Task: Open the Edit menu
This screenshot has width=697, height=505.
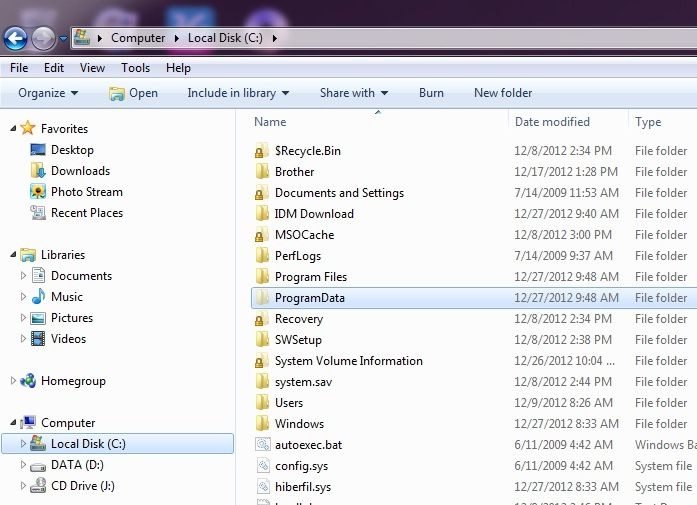Action: 54,68
